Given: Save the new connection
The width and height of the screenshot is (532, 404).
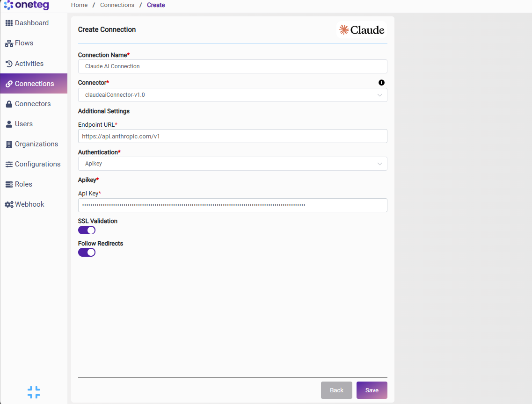Looking at the screenshot, I should [x=372, y=390].
